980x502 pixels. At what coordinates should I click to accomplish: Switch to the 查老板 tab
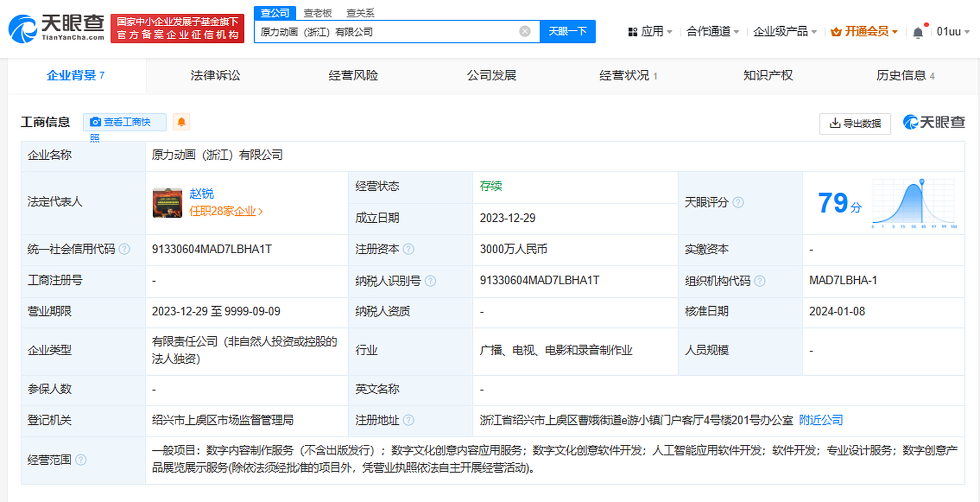pyautogui.click(x=318, y=13)
